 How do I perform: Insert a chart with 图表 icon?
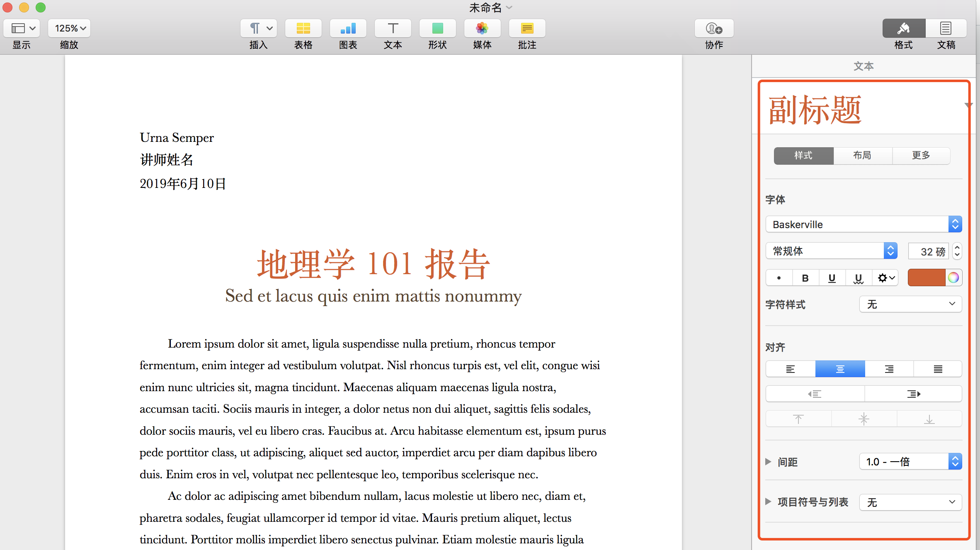point(348,28)
